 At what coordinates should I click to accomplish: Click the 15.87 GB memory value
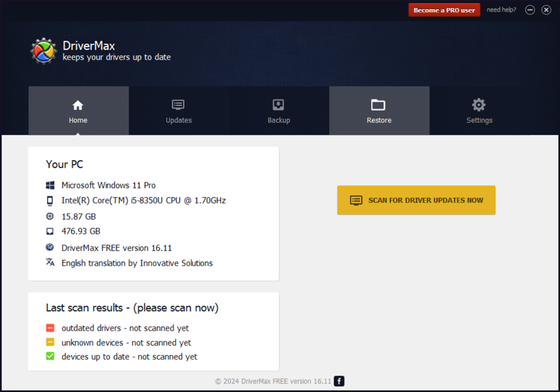tap(79, 217)
